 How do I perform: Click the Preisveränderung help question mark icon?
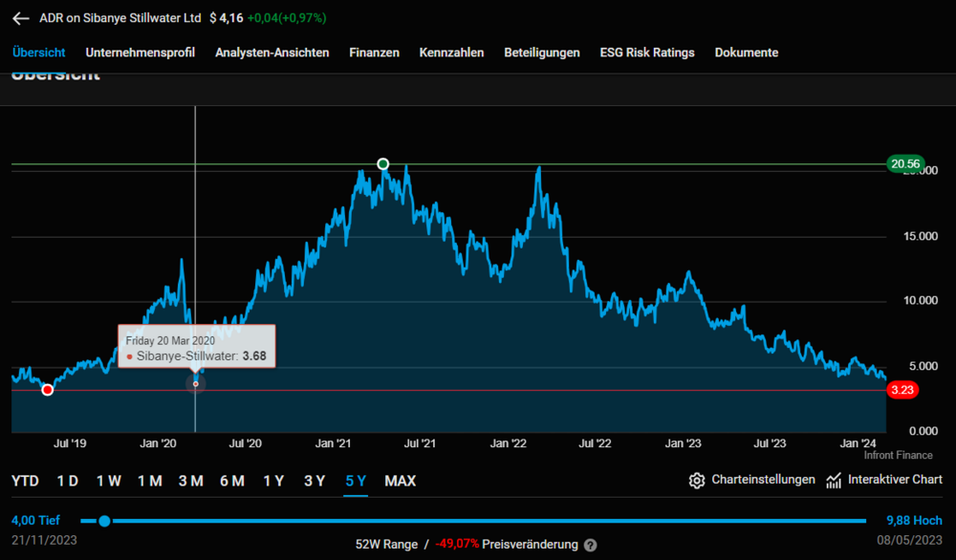tap(590, 545)
